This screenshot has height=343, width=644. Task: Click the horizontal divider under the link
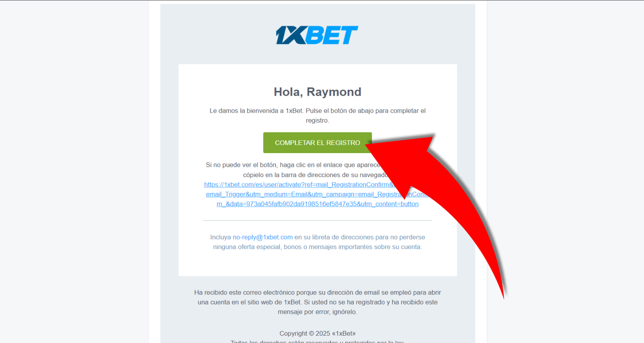click(318, 220)
